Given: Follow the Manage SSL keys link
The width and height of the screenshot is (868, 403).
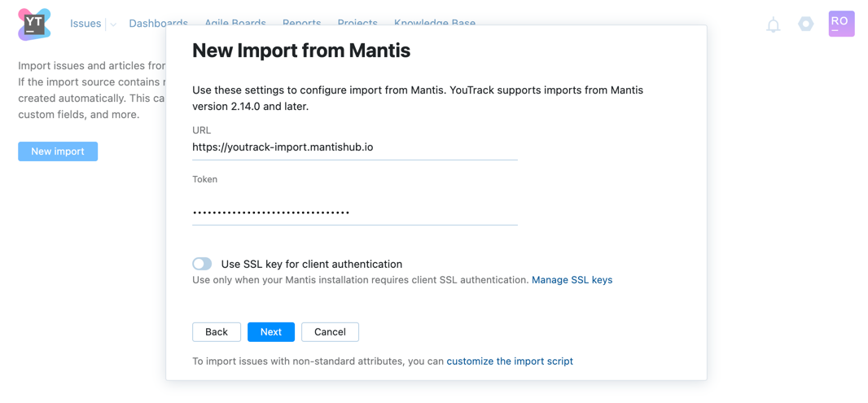Looking at the screenshot, I should click(572, 280).
